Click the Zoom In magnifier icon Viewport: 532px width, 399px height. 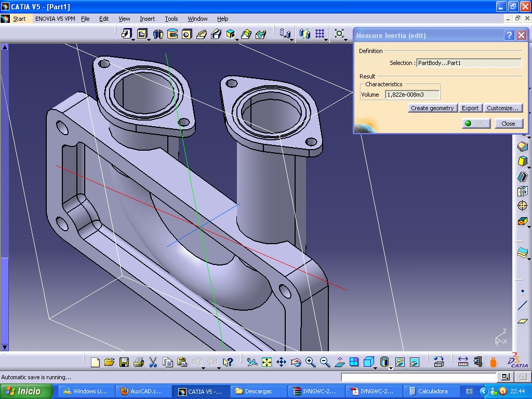[311, 362]
